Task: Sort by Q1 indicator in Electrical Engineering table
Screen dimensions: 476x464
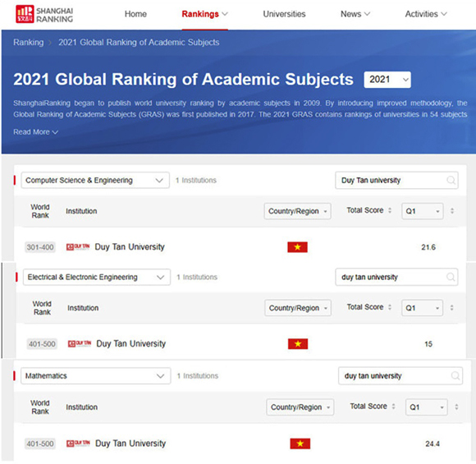Action: click(451, 308)
